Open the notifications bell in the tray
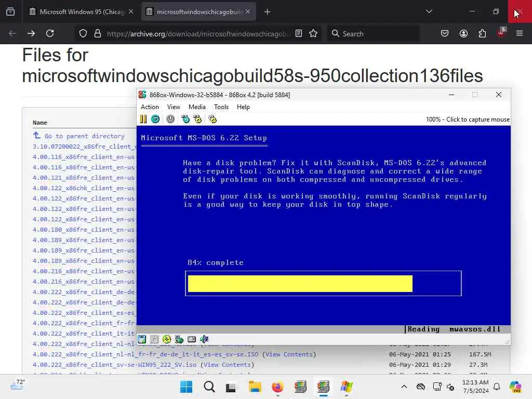This screenshot has height=399, width=532. pos(497,387)
